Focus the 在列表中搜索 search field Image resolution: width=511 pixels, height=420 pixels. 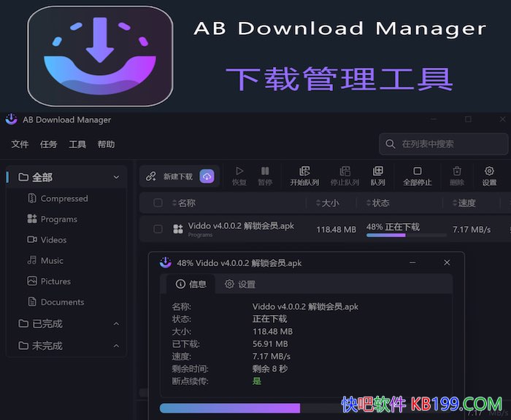click(x=444, y=144)
